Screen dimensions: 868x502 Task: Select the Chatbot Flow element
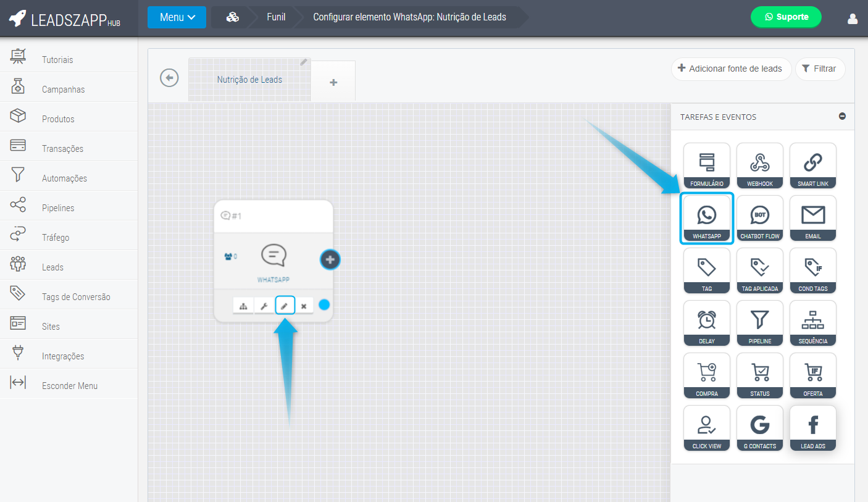[x=759, y=219]
